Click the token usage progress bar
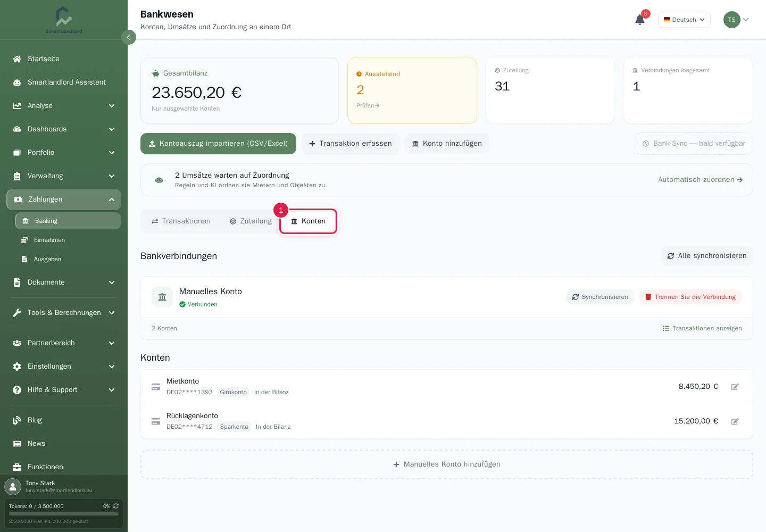The image size is (766, 532). (64, 514)
